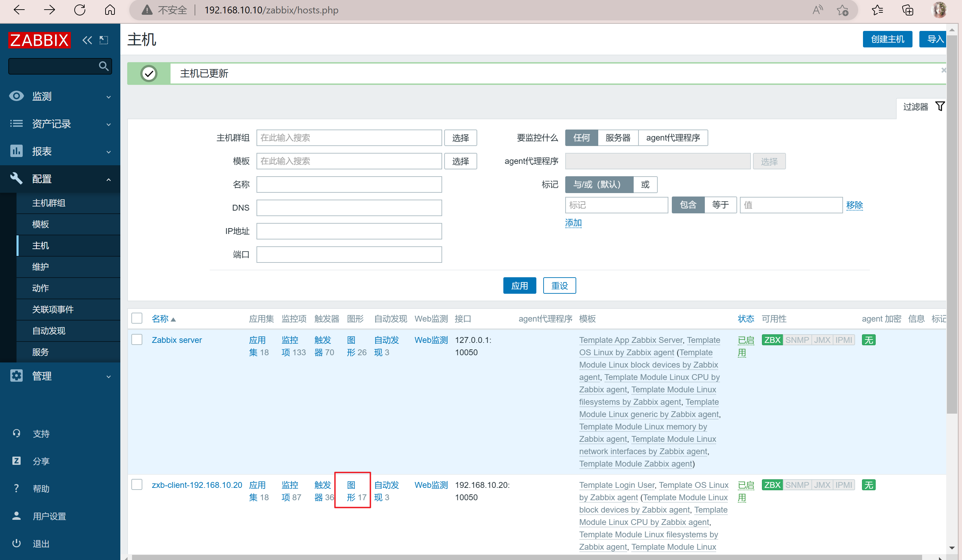The width and height of the screenshot is (962, 560).
Task: Click the IP地址 filter input field
Action: (349, 231)
